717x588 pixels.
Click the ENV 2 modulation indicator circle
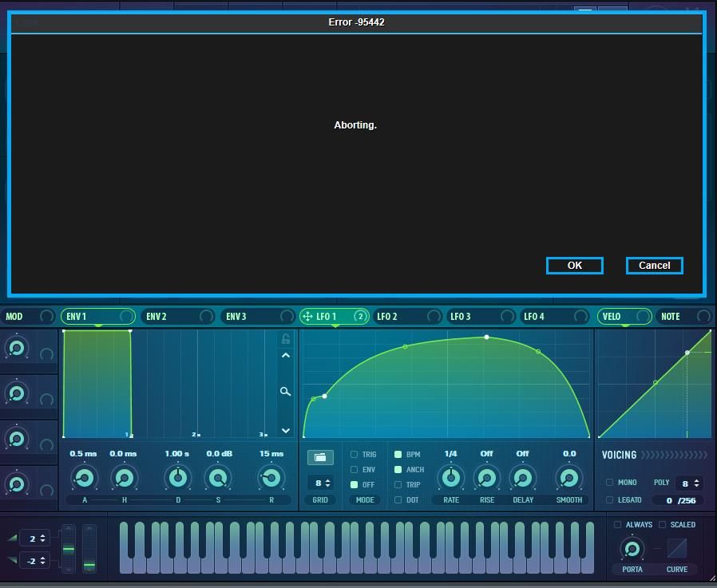tap(206, 316)
